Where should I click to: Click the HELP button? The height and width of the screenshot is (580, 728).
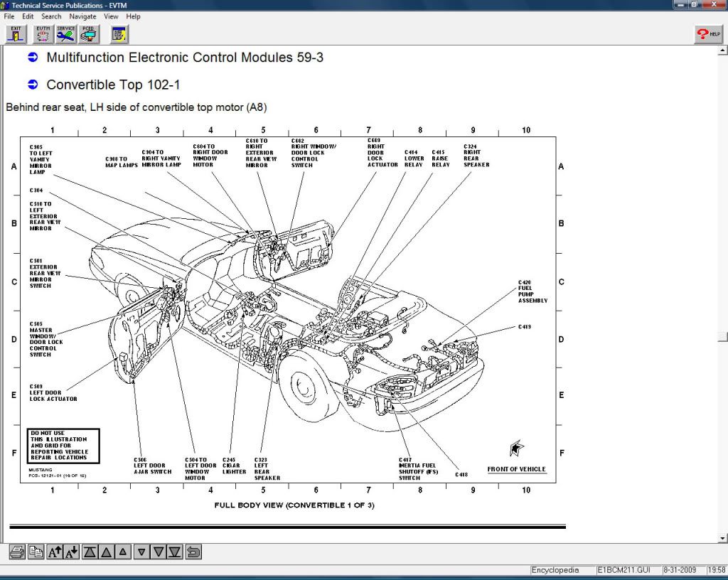pos(707,33)
